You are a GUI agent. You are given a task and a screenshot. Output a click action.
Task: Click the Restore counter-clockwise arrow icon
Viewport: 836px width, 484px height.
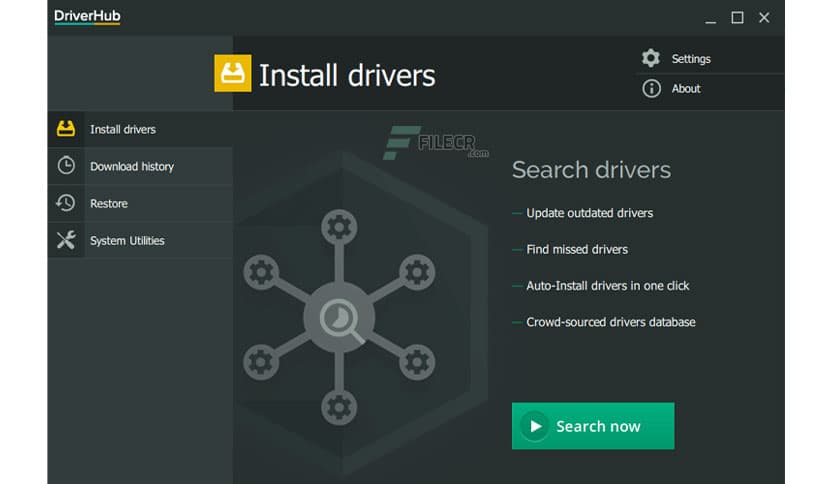(66, 203)
